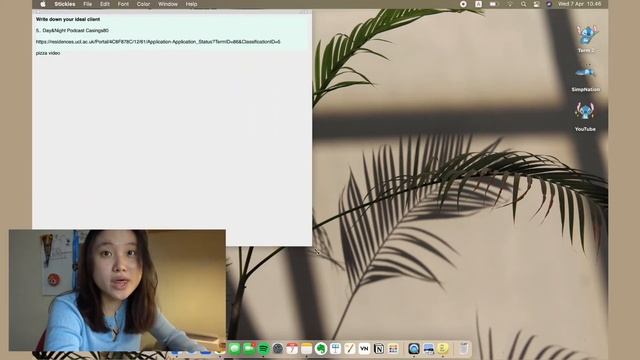This screenshot has height=360, width=640.
Task: Click the screen recording status icon
Action: point(463,4)
